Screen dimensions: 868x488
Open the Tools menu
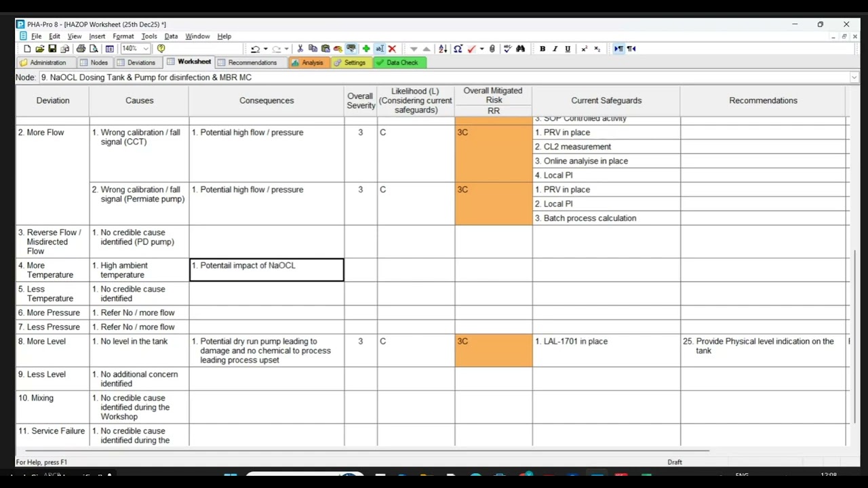[x=149, y=37]
